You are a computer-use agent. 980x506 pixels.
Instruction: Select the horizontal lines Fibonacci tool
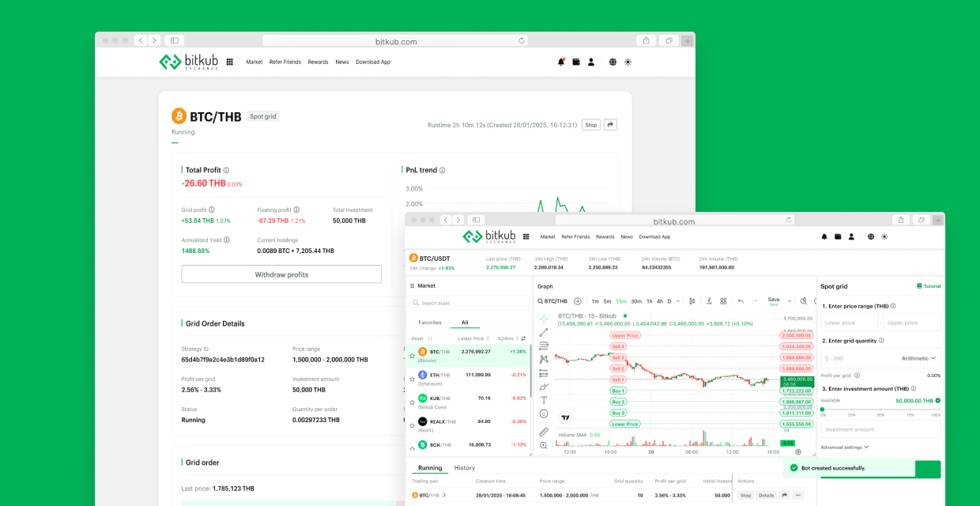(x=544, y=346)
